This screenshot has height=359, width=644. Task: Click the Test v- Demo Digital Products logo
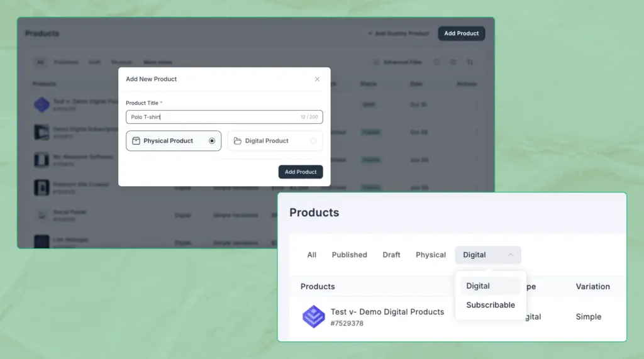click(x=314, y=316)
